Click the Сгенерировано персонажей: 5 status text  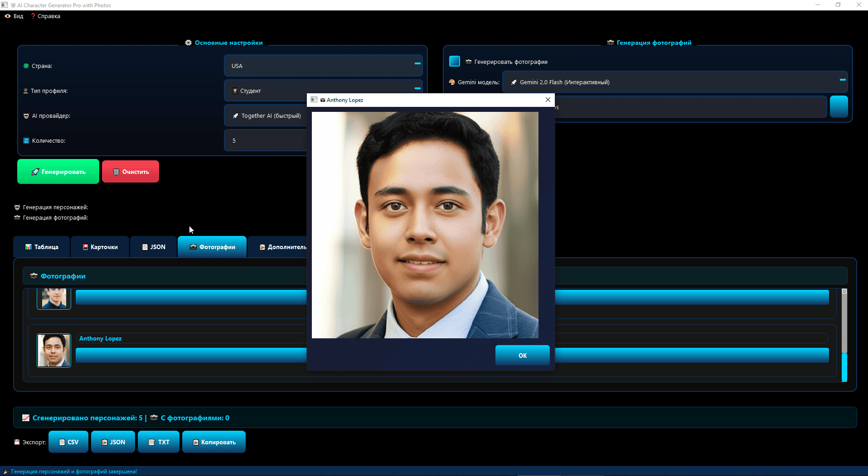(x=87, y=418)
